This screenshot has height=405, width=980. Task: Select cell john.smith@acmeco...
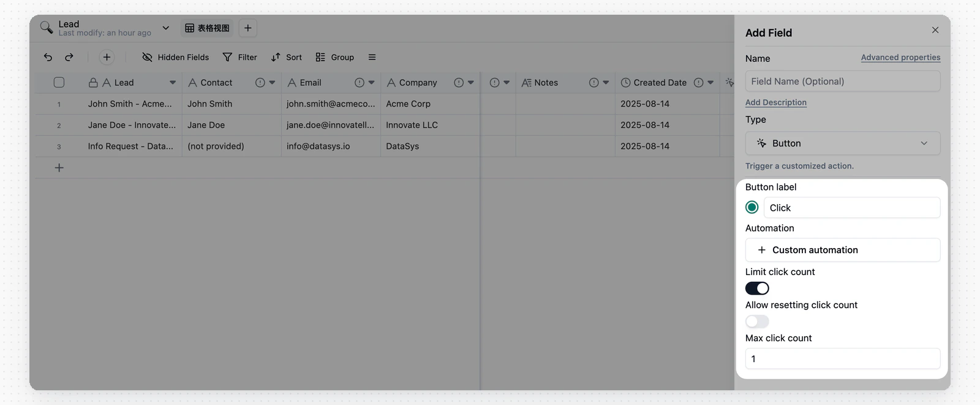click(x=331, y=104)
